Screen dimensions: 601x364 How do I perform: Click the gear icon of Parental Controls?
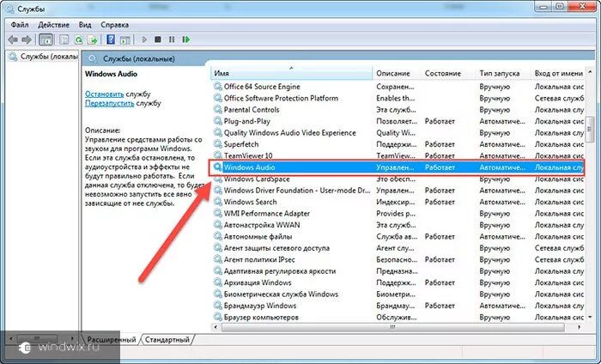[x=218, y=110]
